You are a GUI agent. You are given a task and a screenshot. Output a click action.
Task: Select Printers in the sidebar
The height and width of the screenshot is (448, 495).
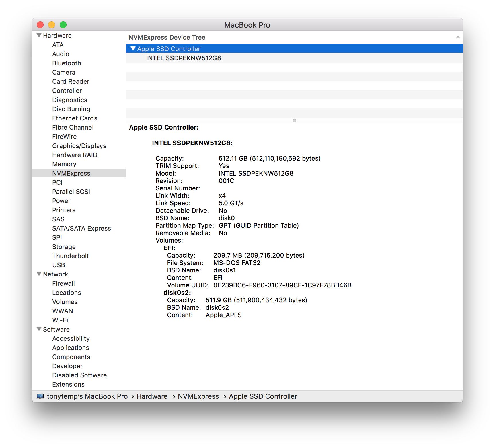click(x=64, y=210)
